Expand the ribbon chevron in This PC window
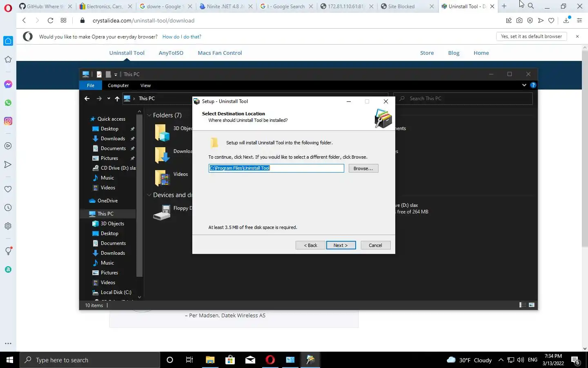The width and height of the screenshot is (588, 368). (x=524, y=85)
